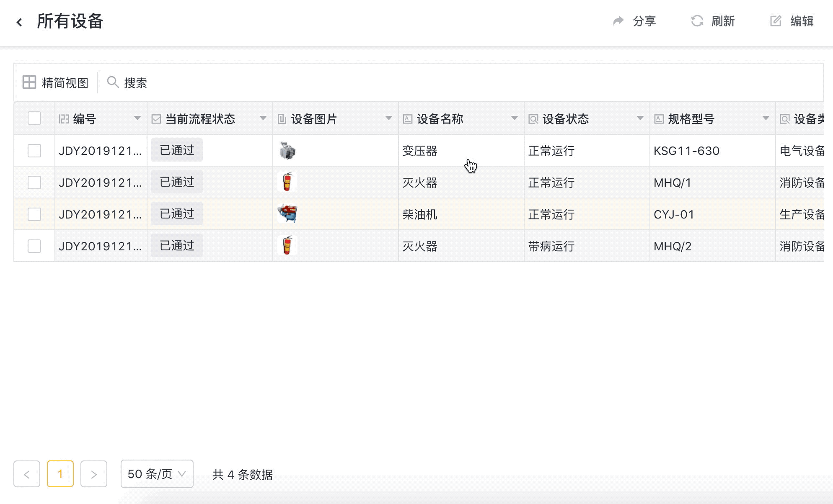The image size is (833, 504).
Task: Open the diesel engine image thumbnail
Action: point(287,214)
